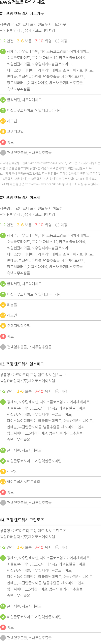Image resolution: width=101 pixels, height=644 pixels.
Task: Select the 3-6 badge beside 하이드록시시트로넬알
Action: coord(3,482)
